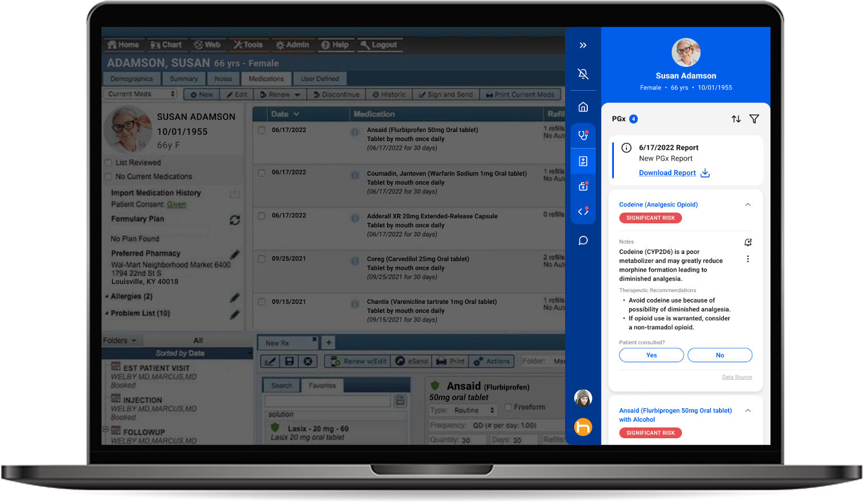Collapse the Codeine (Analgesic Opioid) card

click(748, 205)
